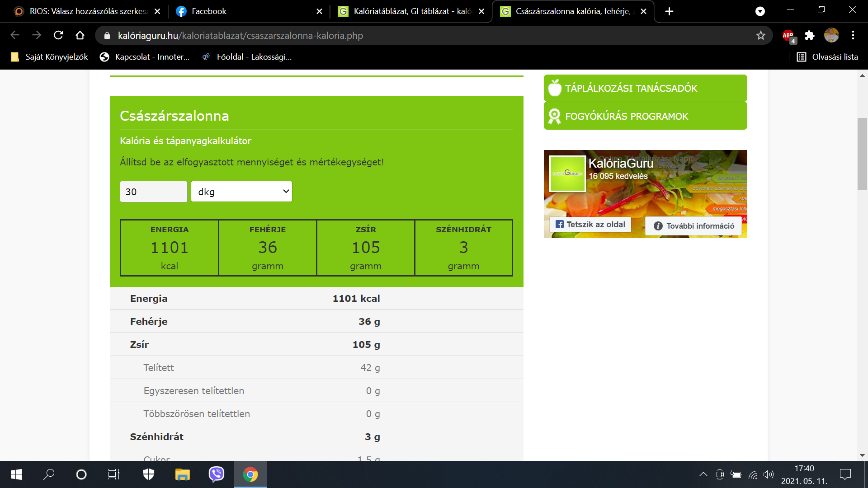Show hidden system tray icons chevron

(703, 474)
